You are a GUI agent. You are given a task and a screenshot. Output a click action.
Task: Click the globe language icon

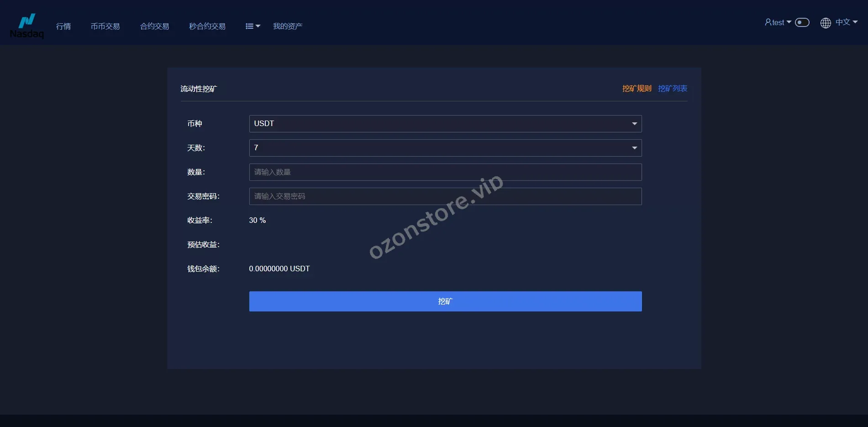point(826,23)
